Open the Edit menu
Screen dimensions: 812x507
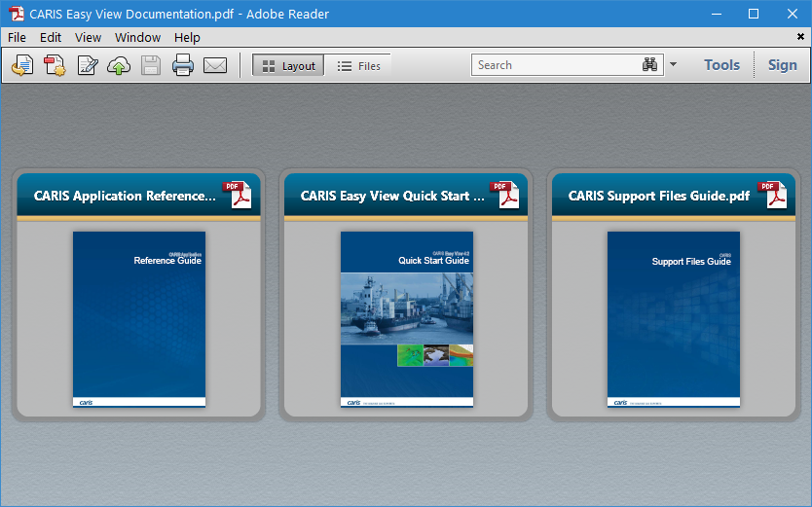point(51,37)
